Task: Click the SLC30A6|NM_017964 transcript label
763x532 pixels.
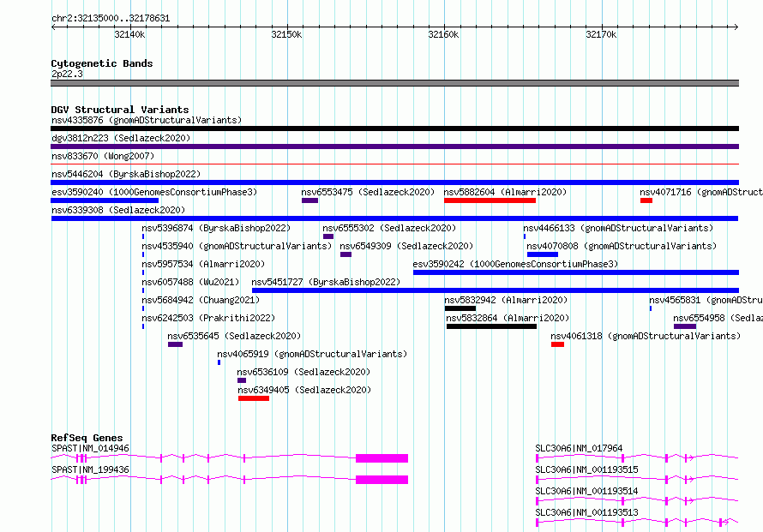Action: pos(579,448)
